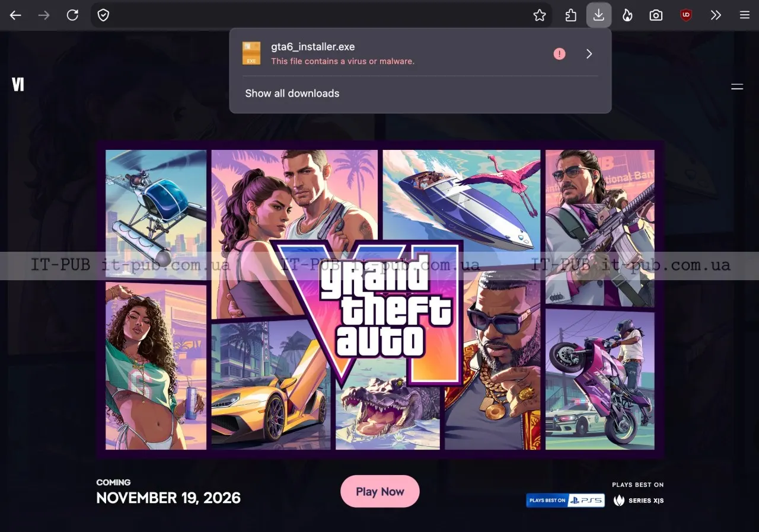This screenshot has width=759, height=532.
Task: Open the tracking protection shield
Action: tap(103, 15)
